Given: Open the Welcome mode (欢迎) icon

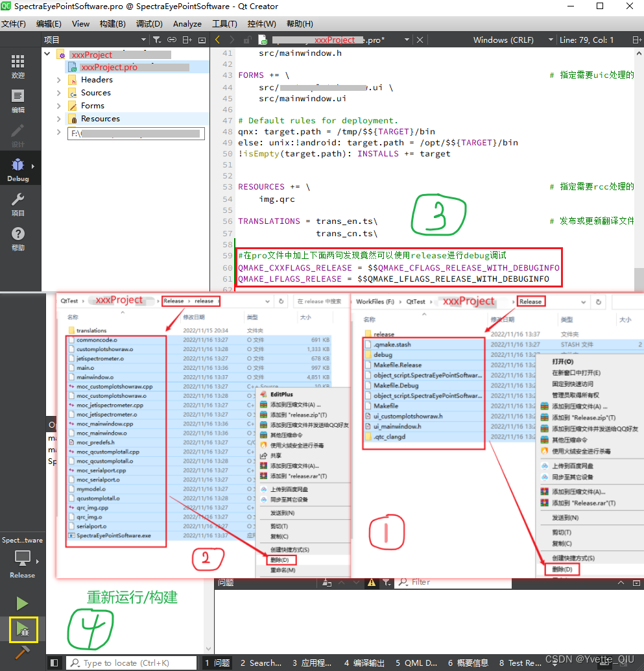Looking at the screenshot, I should (18, 66).
